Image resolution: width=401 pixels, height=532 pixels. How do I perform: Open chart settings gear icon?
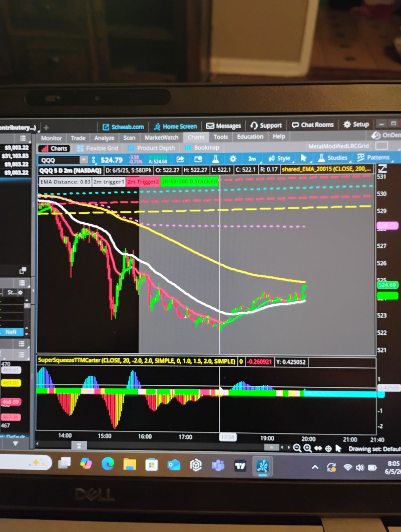point(233,159)
